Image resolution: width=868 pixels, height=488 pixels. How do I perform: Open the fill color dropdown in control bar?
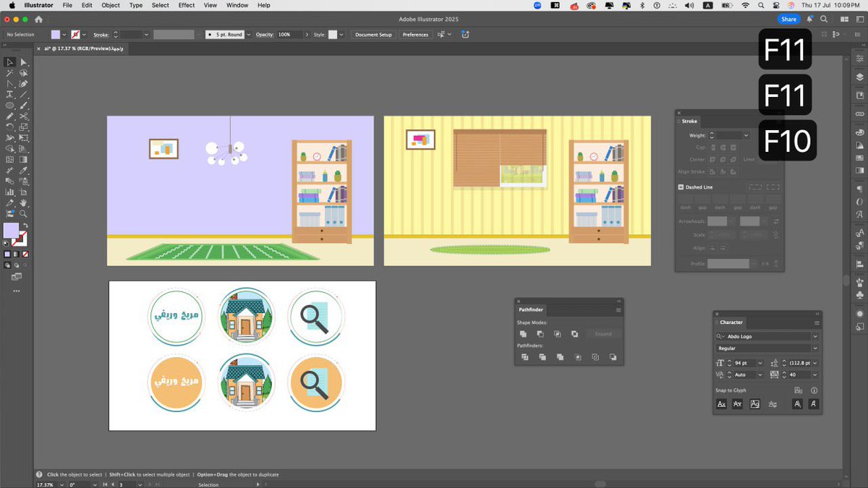pyautogui.click(x=64, y=35)
